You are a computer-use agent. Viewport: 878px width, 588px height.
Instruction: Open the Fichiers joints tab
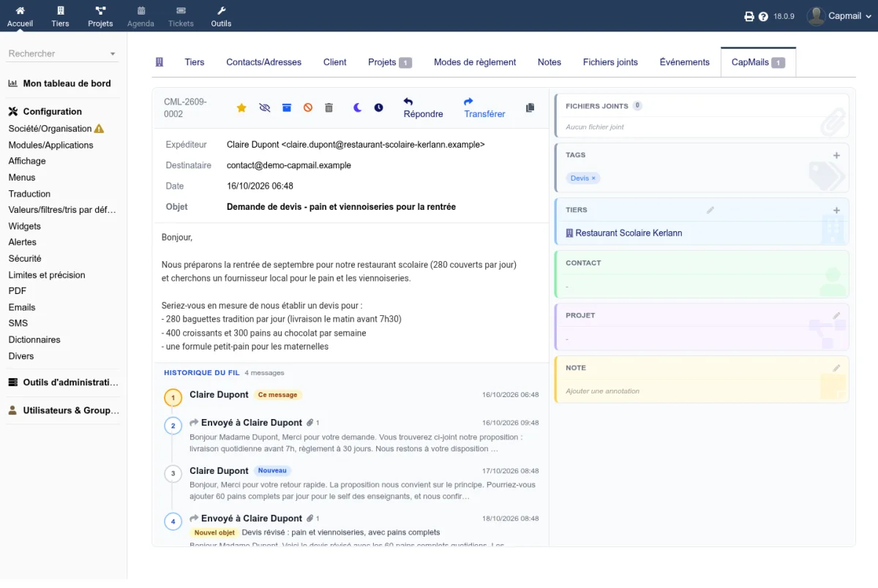[610, 62]
